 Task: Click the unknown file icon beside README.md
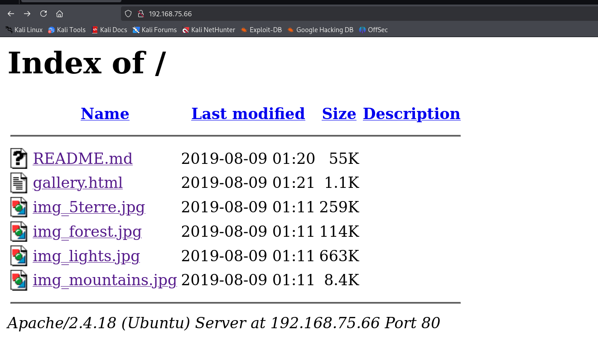(19, 159)
